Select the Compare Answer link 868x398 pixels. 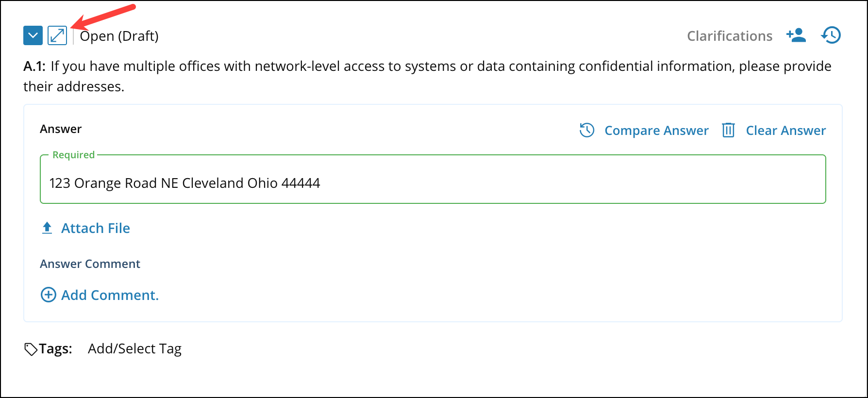(x=656, y=131)
